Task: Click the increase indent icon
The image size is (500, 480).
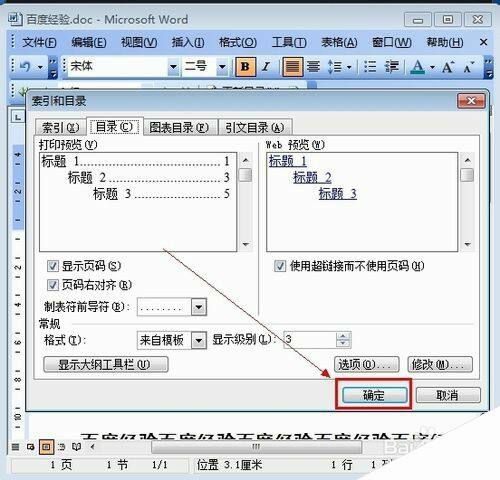Action: pos(392,67)
